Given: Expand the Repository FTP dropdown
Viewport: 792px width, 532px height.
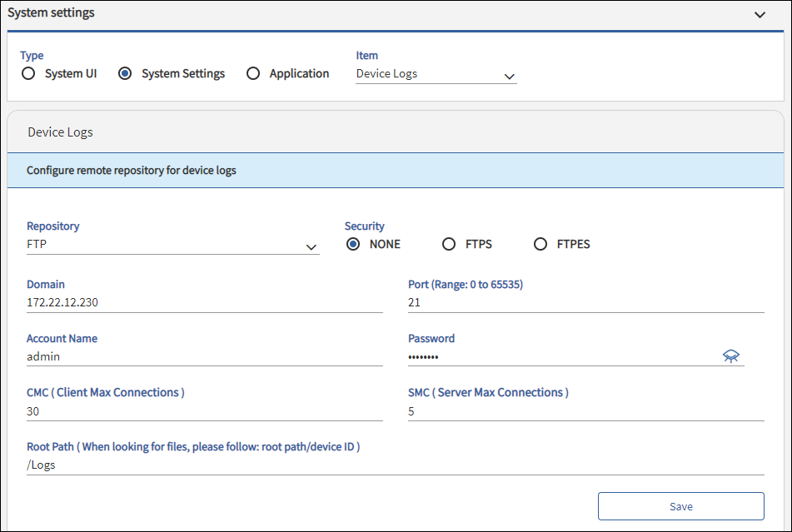Looking at the screenshot, I should pyautogui.click(x=172, y=246).
